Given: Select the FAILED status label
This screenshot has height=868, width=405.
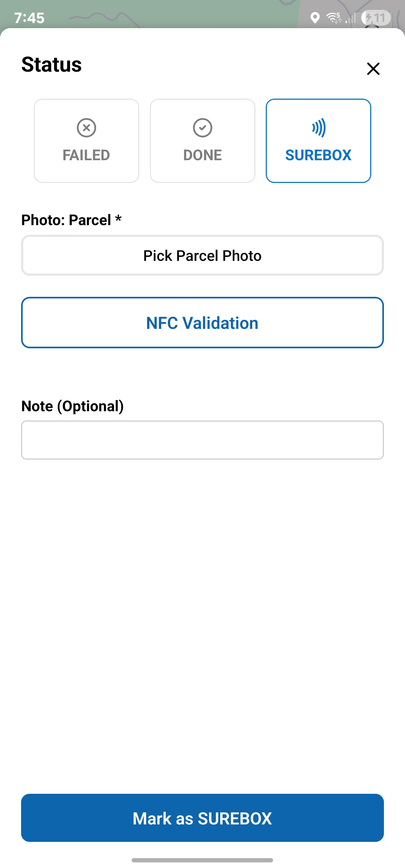Looking at the screenshot, I should pyautogui.click(x=86, y=155).
